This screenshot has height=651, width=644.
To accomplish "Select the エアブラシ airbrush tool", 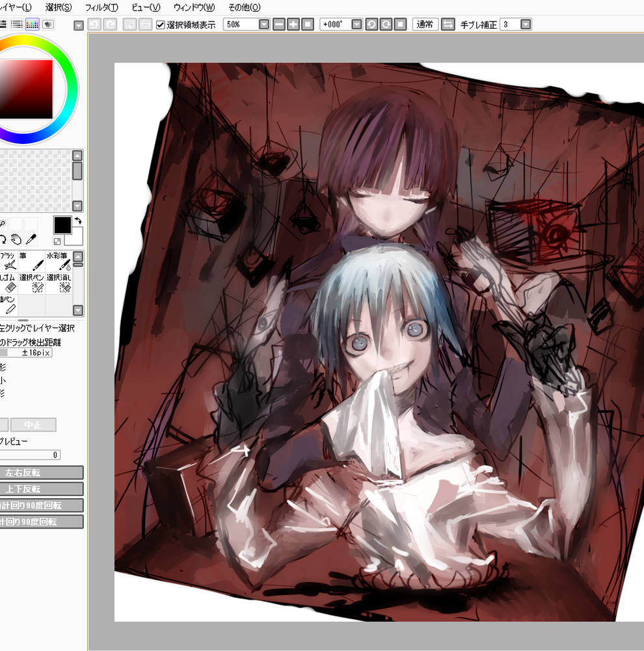I will click(8, 261).
